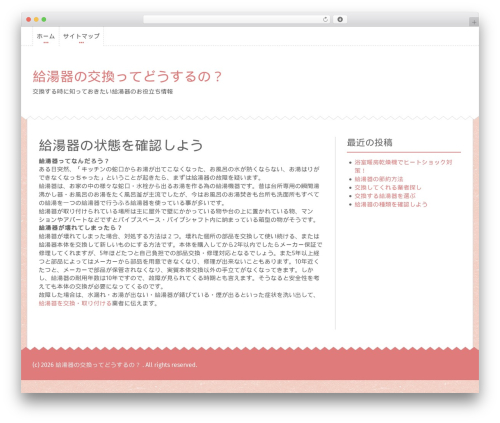Click footer copyright text All rights reserved
Viewport: 500px width, 423px height.
click(171, 365)
